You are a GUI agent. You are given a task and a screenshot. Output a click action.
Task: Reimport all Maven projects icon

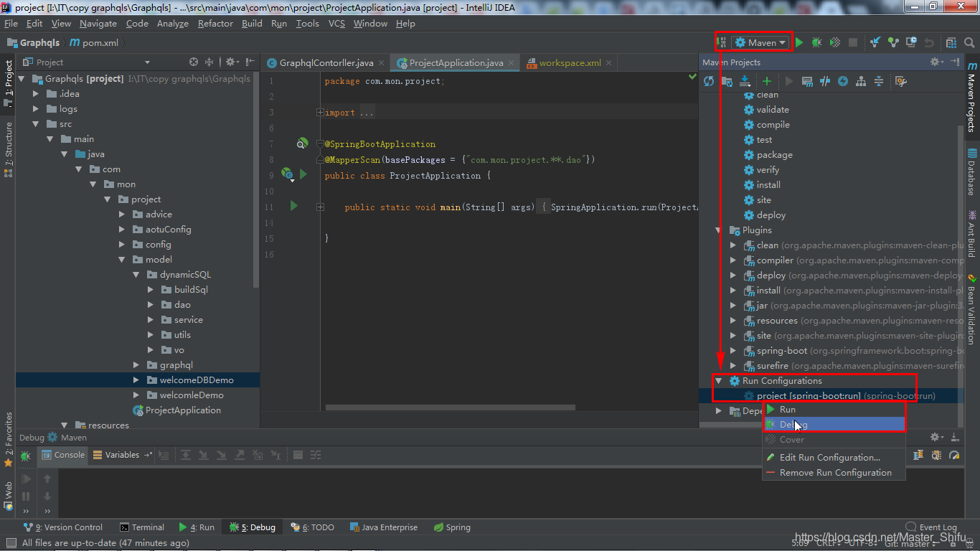(x=709, y=81)
